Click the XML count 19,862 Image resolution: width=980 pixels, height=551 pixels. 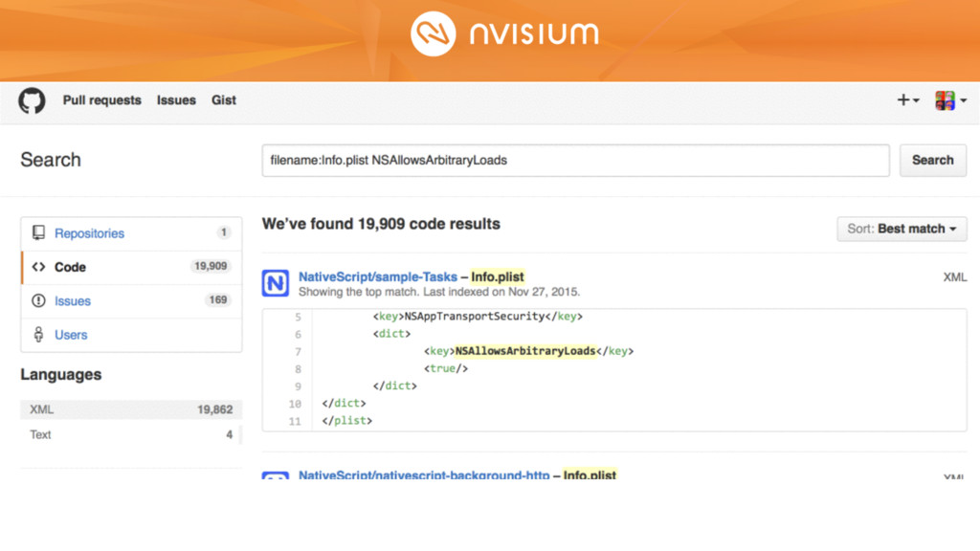click(x=215, y=409)
